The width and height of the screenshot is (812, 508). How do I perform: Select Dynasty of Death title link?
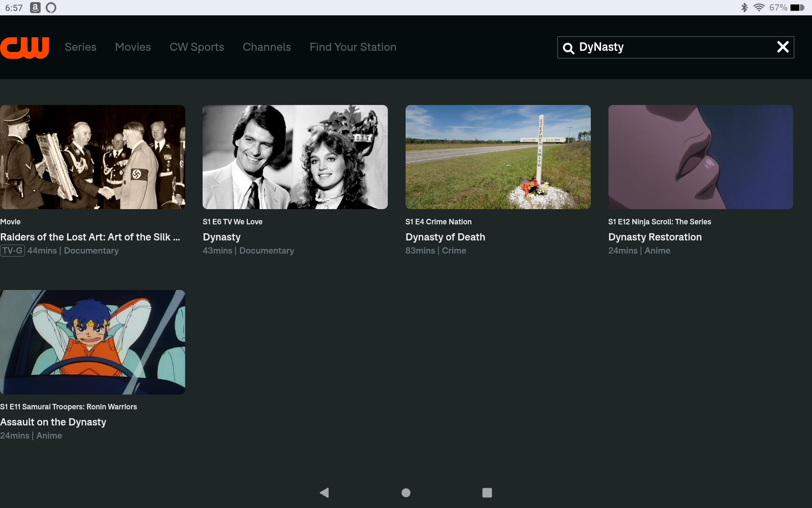coord(445,237)
